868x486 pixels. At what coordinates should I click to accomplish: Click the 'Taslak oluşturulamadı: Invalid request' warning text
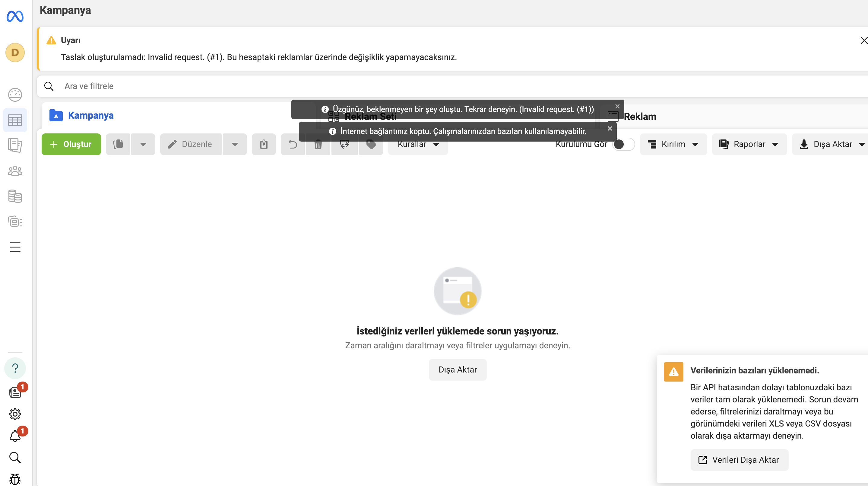coord(259,57)
